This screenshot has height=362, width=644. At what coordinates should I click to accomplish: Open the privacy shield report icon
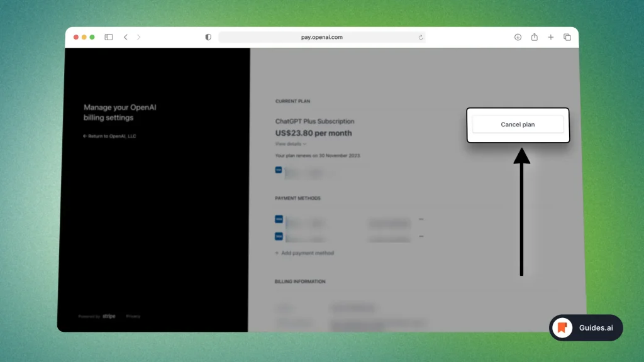(208, 37)
